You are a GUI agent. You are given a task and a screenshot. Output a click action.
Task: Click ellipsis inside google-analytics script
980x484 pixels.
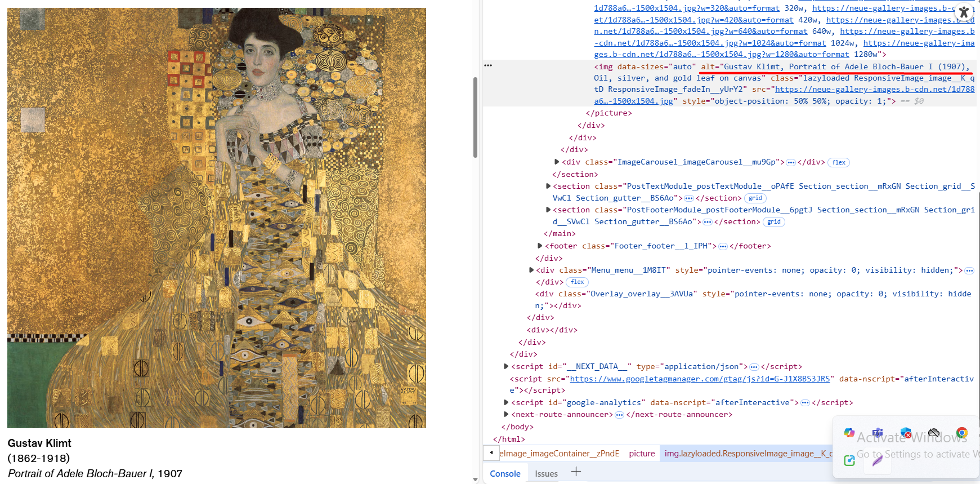(x=805, y=403)
